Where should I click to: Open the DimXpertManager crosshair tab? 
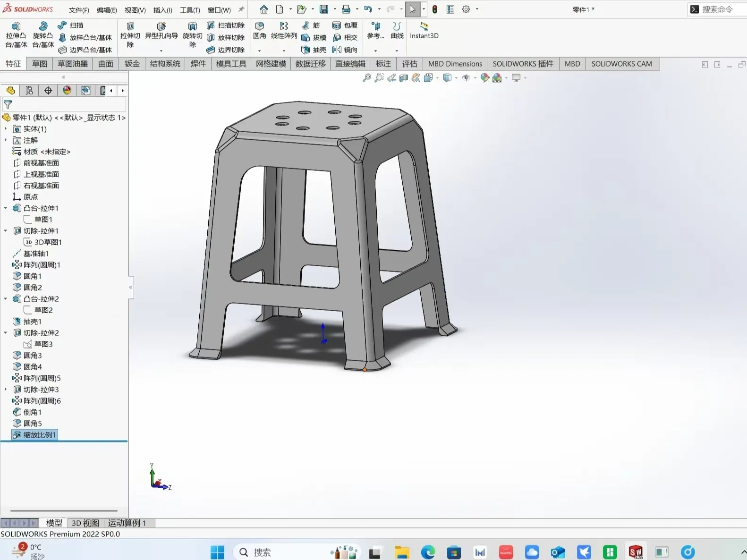(48, 90)
